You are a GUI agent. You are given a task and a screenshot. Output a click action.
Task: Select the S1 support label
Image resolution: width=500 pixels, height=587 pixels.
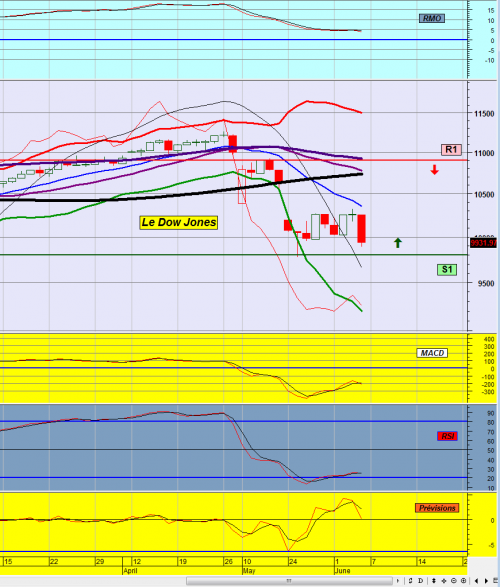(x=447, y=270)
